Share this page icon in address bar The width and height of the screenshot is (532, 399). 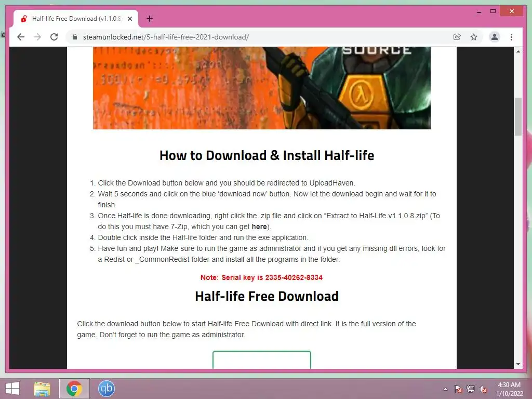[x=457, y=37]
